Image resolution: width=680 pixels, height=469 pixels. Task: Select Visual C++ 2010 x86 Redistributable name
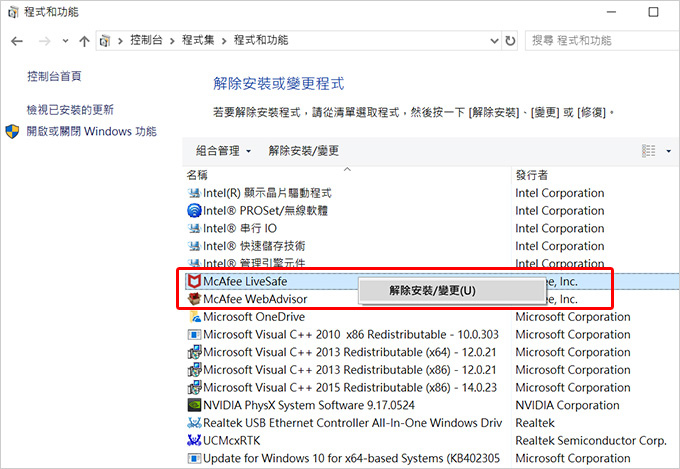(351, 335)
